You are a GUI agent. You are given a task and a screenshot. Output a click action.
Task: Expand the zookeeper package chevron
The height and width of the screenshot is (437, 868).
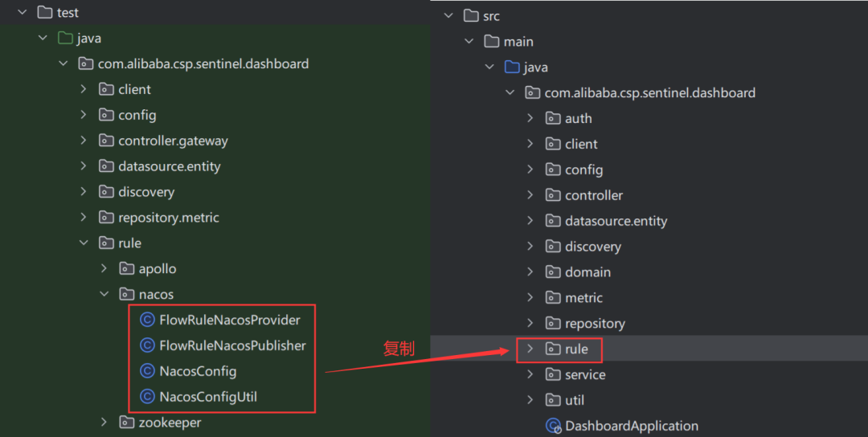pos(104,422)
